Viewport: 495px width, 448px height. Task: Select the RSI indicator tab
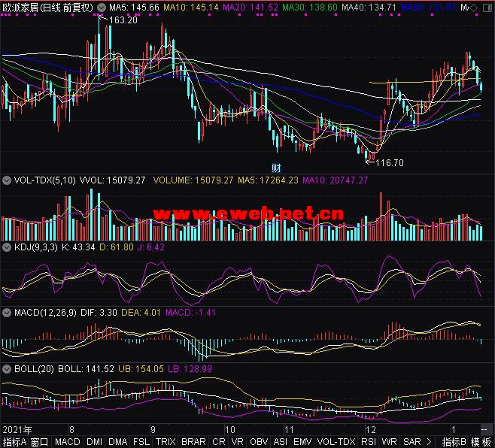369,442
